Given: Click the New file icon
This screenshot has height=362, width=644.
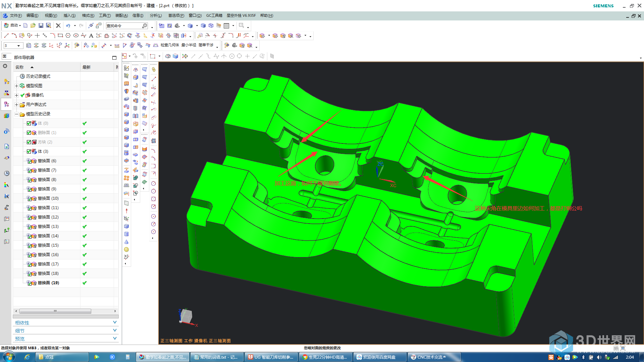Looking at the screenshot, I should (x=25, y=25).
